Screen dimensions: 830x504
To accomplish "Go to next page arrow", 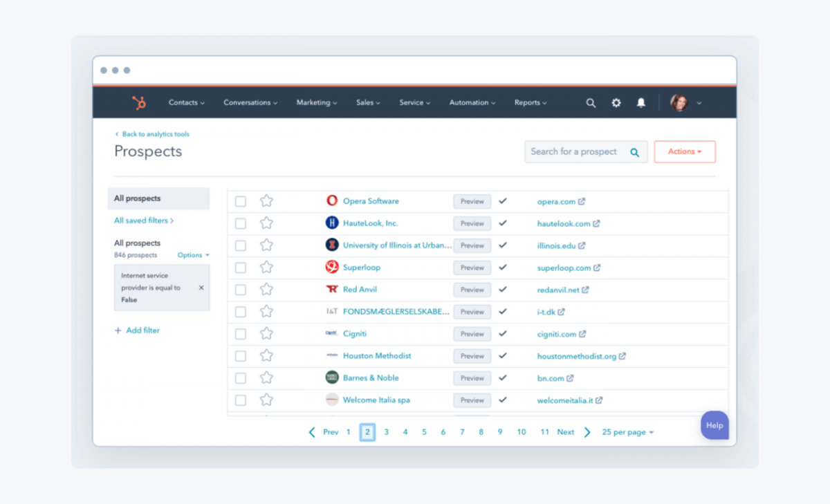I will (x=587, y=432).
